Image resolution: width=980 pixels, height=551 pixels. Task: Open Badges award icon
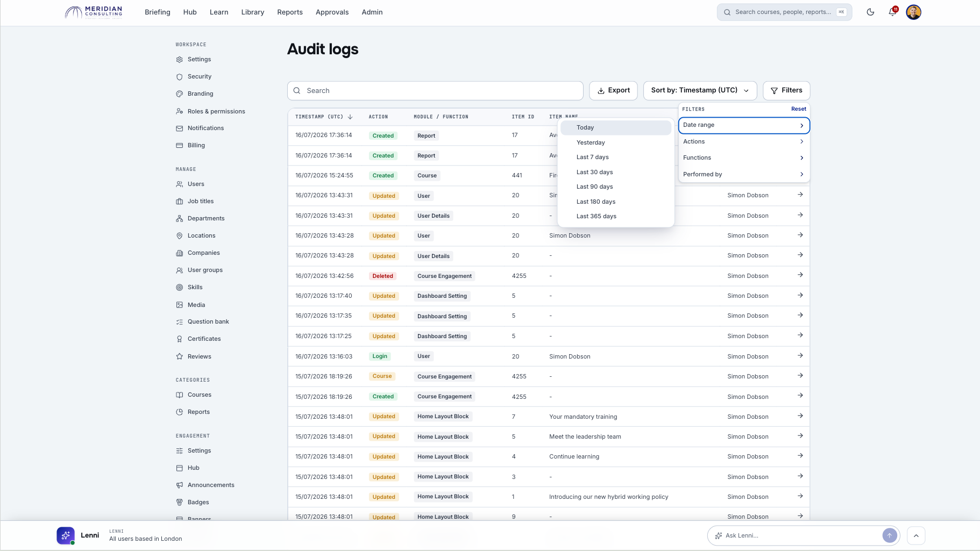point(180,503)
